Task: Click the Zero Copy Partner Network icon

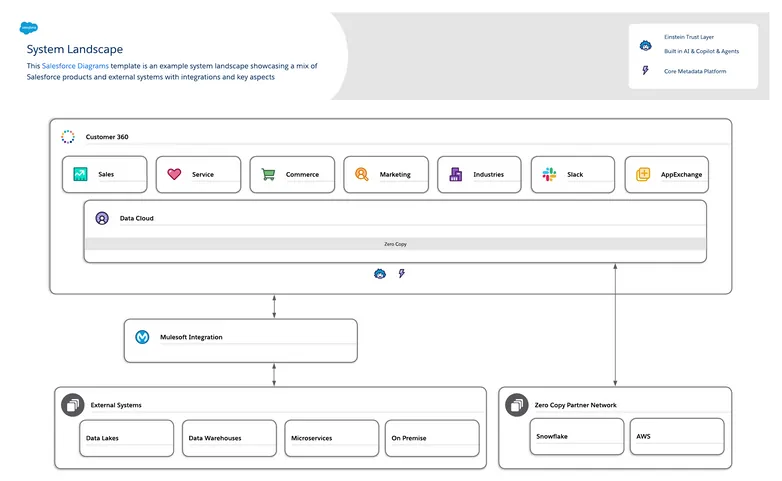Action: coord(516,405)
